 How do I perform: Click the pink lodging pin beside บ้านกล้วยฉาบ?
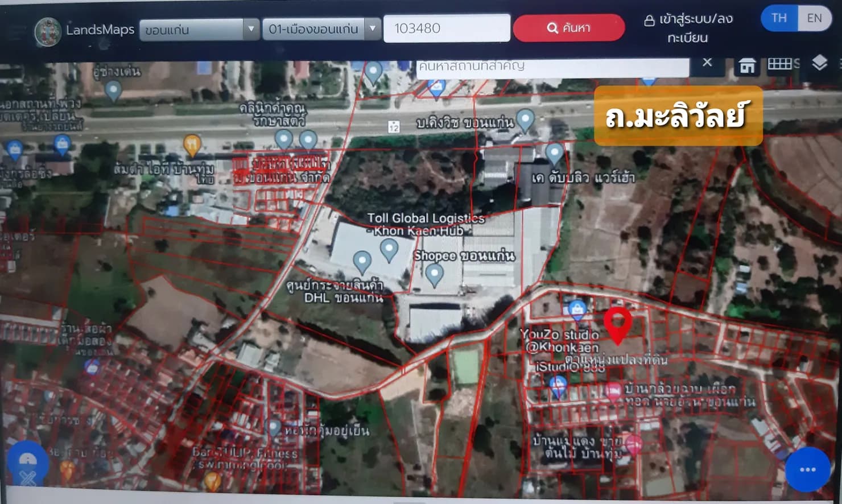pos(613,391)
